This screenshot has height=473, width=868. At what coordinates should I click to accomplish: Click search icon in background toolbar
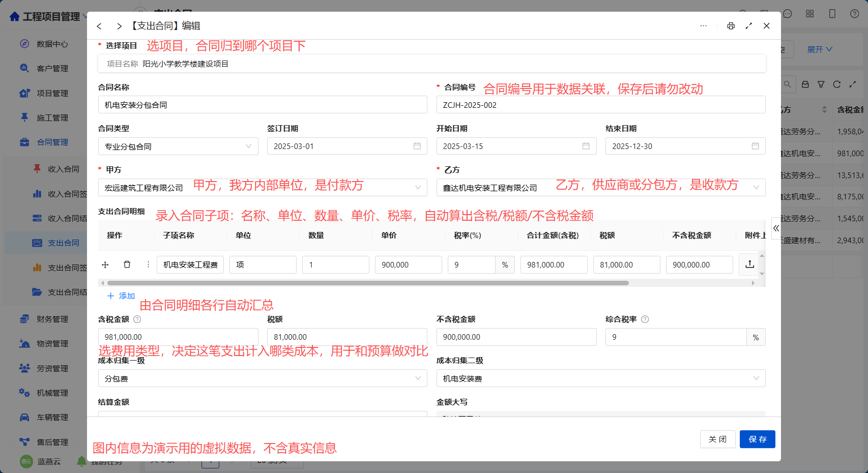tap(788, 84)
